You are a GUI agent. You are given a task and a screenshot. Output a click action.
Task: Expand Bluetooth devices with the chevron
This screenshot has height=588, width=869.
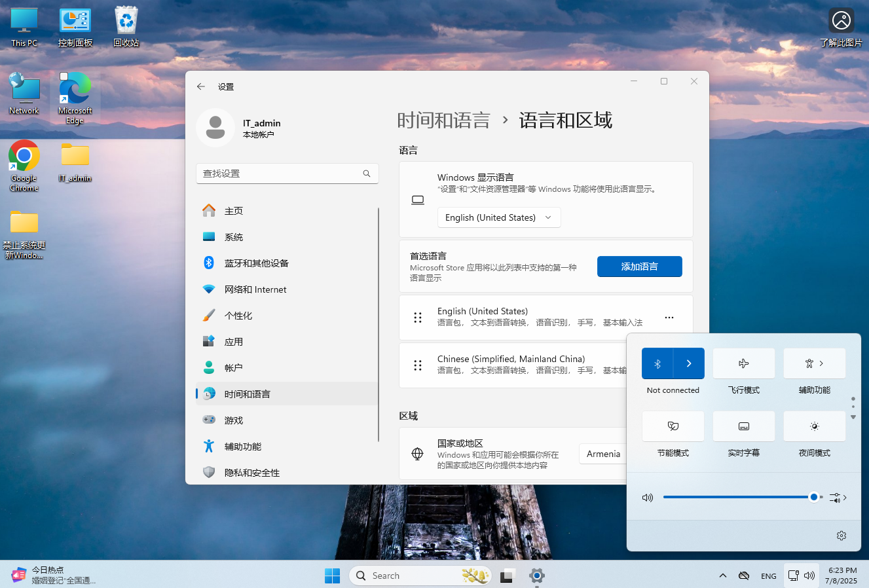tap(688, 363)
